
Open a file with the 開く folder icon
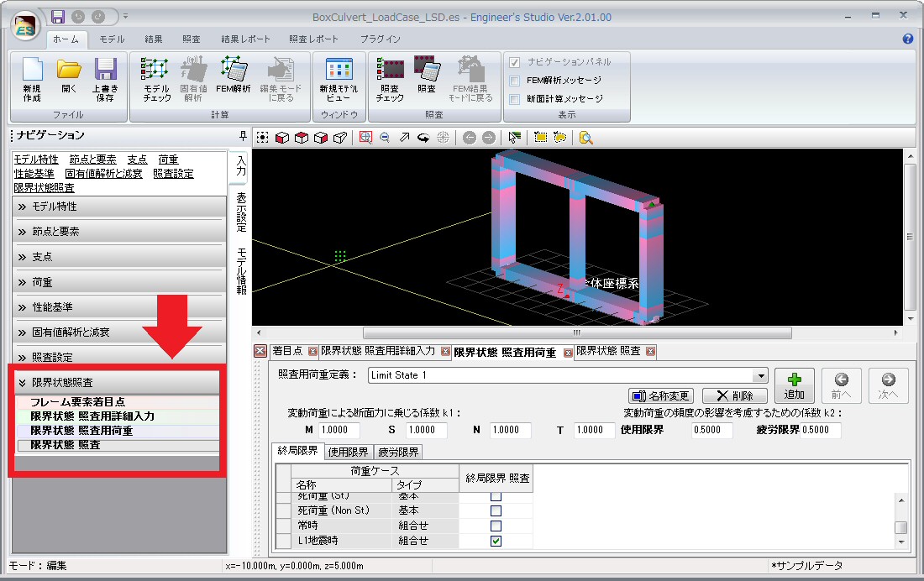(x=69, y=76)
